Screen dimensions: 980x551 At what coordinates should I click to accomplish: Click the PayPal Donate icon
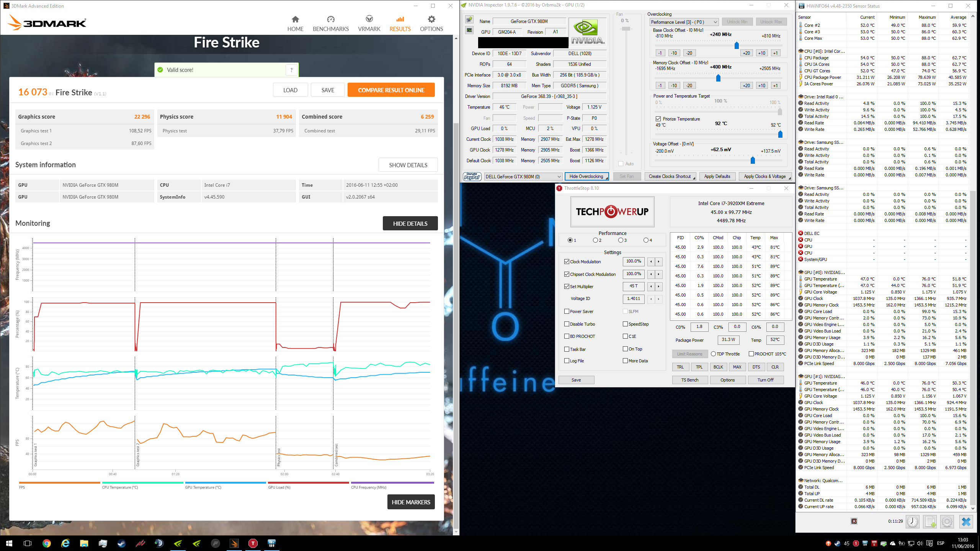[472, 176]
